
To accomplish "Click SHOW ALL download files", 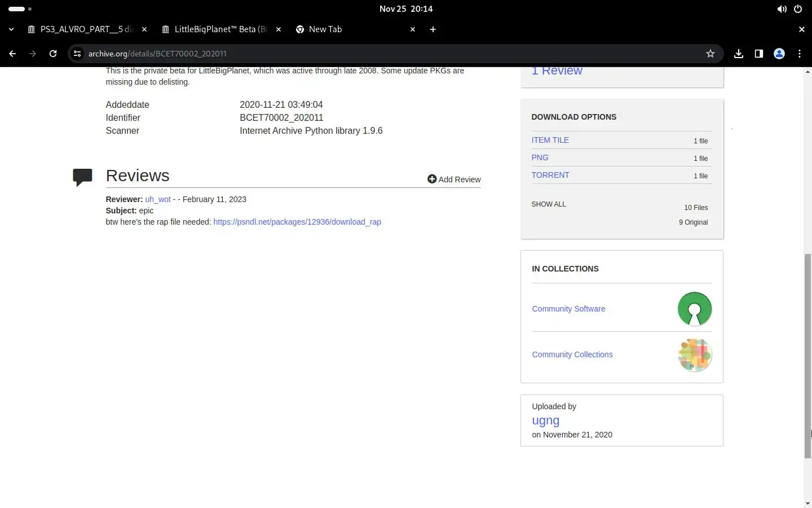I will (549, 204).
